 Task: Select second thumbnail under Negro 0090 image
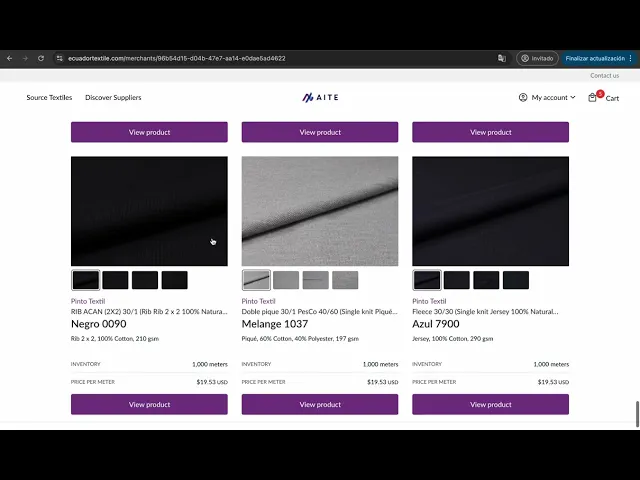[116, 280]
